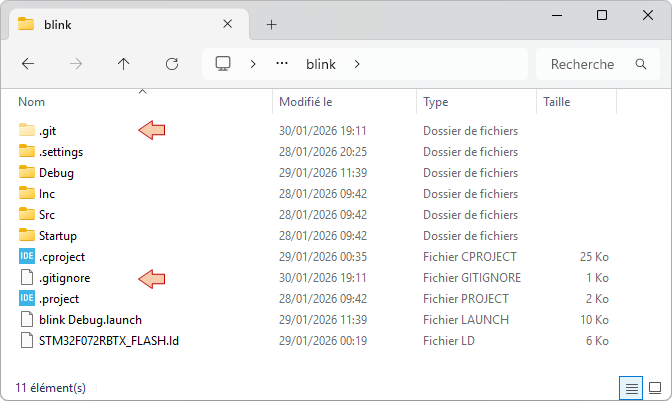The width and height of the screenshot is (672, 401).
Task: Open the ellipsis hidden path menu
Action: (x=282, y=64)
